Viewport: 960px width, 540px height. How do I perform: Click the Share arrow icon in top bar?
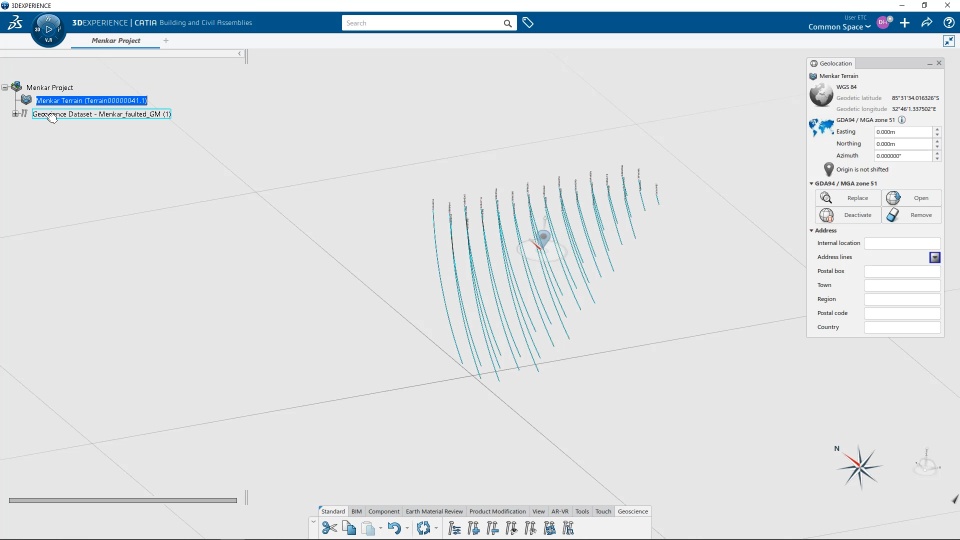[x=927, y=23]
